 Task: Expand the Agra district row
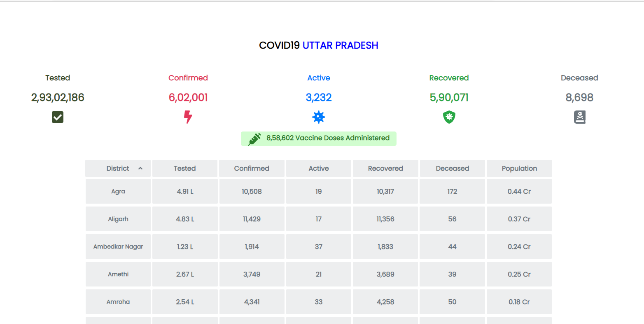pyautogui.click(x=118, y=191)
